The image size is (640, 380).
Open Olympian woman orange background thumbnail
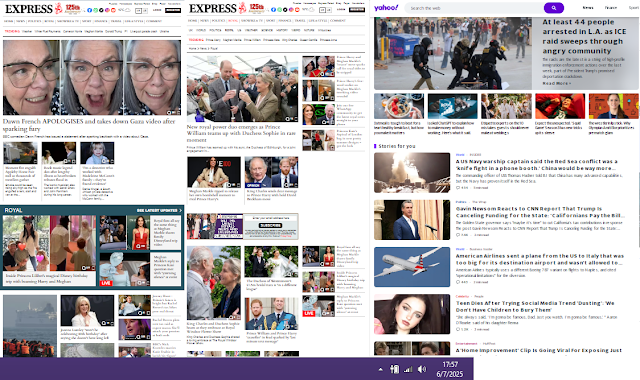613,106
